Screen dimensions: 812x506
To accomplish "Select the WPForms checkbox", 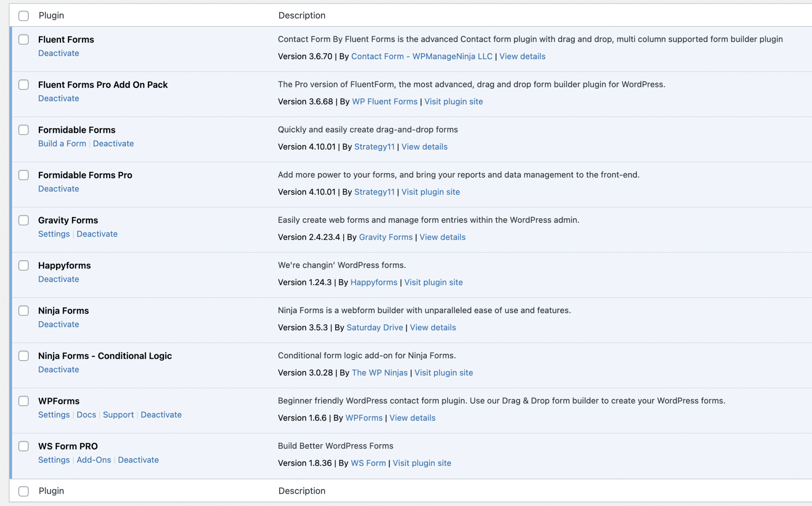I will point(23,401).
